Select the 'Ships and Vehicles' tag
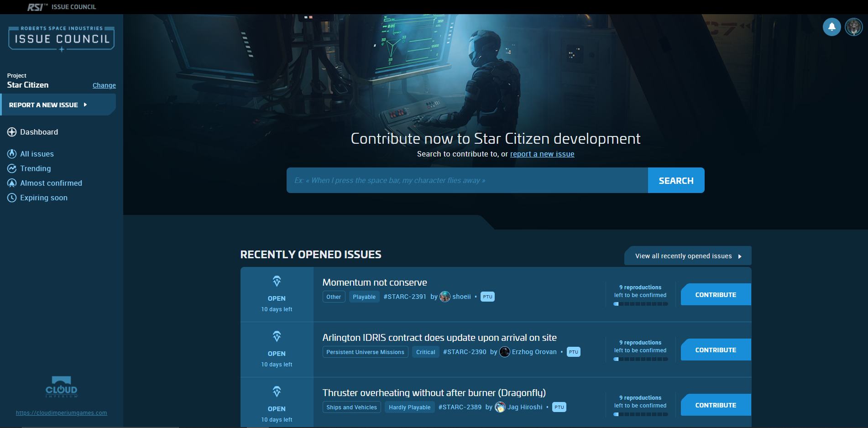The height and width of the screenshot is (428, 868). pyautogui.click(x=351, y=407)
